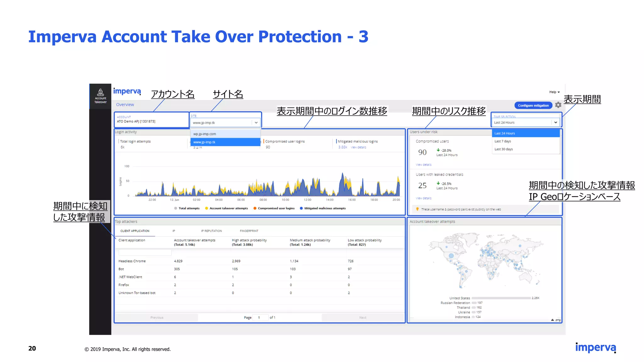Select www.jp-imp.tk from site list
Screen dimensions: 644x362
225,142
